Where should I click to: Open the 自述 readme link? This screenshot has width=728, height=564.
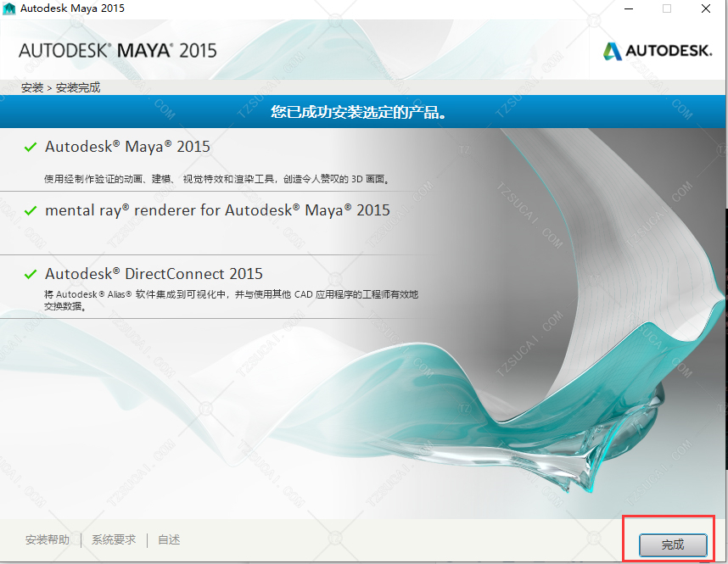(x=169, y=540)
